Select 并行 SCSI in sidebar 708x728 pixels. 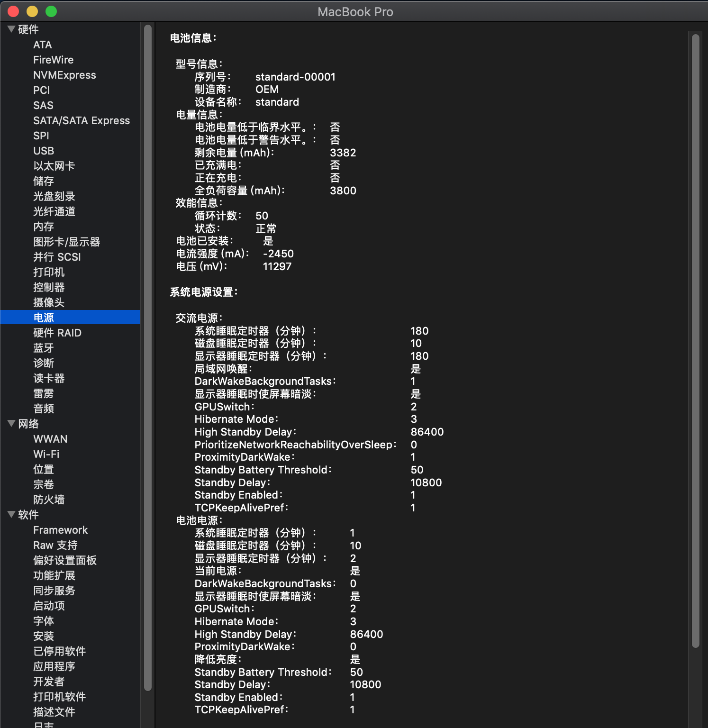(x=57, y=257)
